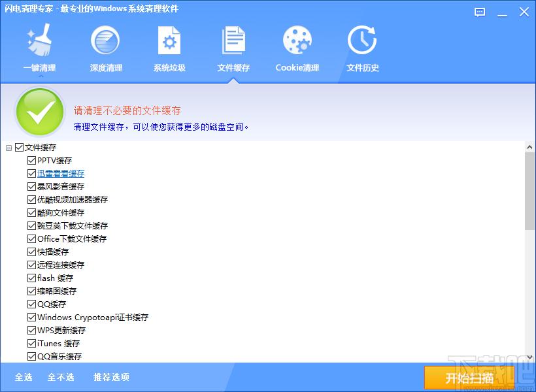Uncheck flash 缓存 checkbox
This screenshot has width=536, height=392.
(x=31, y=278)
